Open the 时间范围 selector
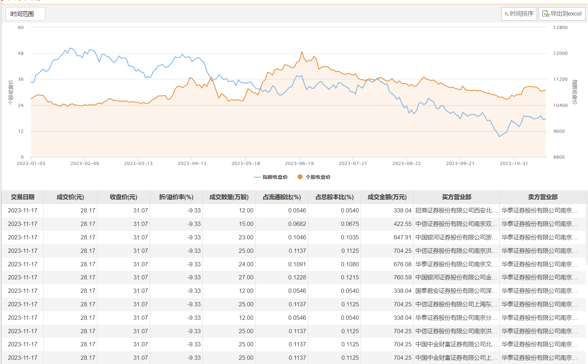This screenshot has height=364, width=588. 25,14
